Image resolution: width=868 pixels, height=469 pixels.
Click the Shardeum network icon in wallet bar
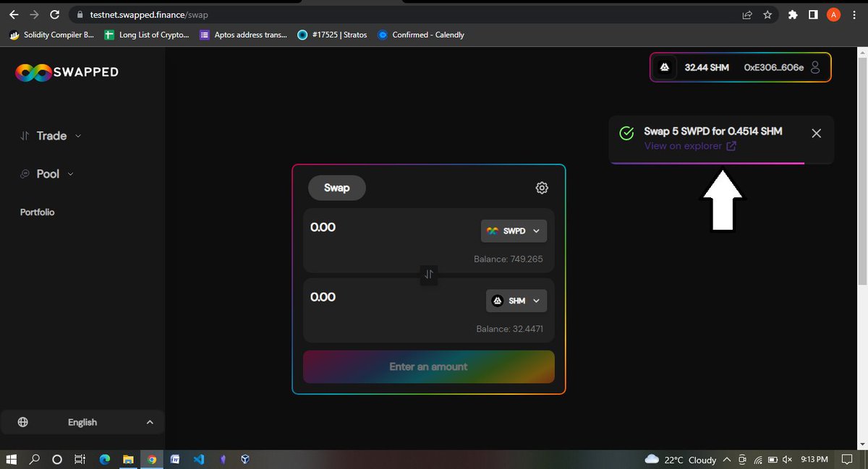pos(665,67)
